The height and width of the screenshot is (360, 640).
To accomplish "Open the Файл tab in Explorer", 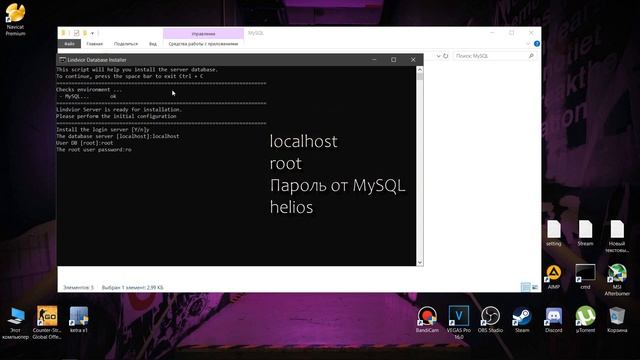I will 69,44.
